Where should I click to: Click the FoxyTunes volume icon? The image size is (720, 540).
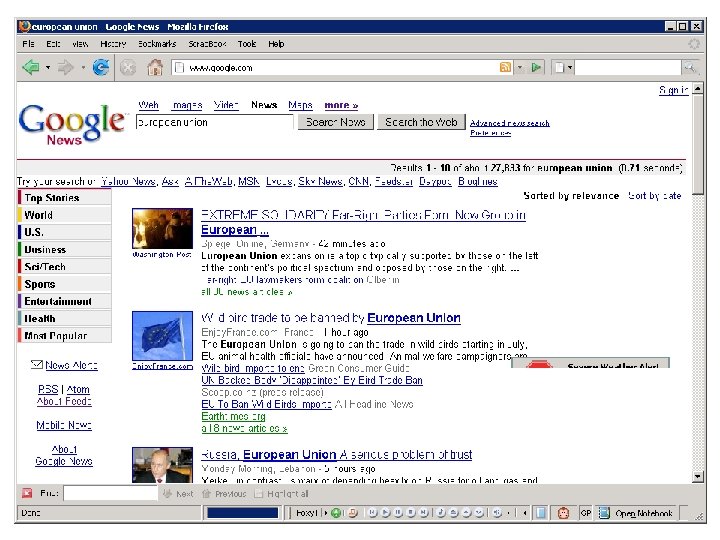497,513
